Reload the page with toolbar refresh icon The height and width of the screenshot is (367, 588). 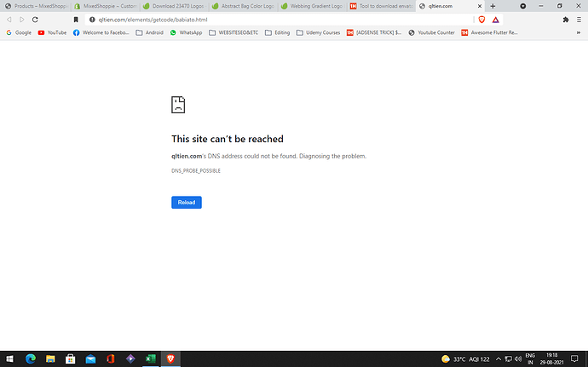point(35,20)
